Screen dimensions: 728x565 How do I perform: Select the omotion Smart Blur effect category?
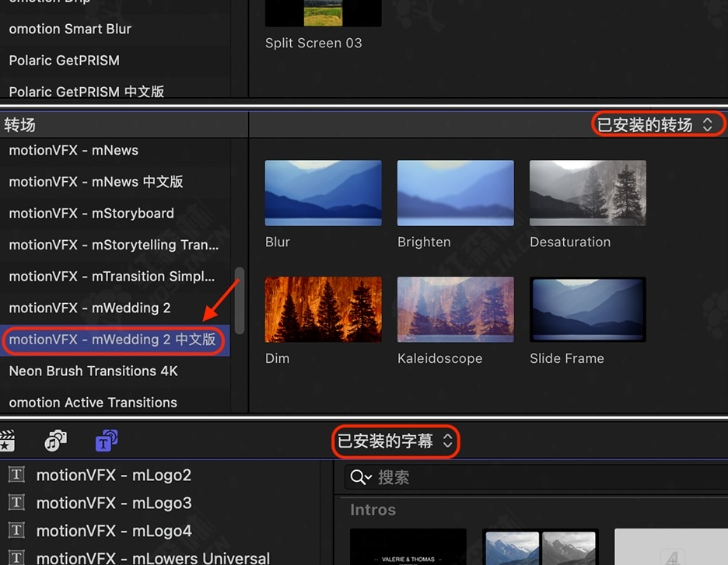(114, 29)
